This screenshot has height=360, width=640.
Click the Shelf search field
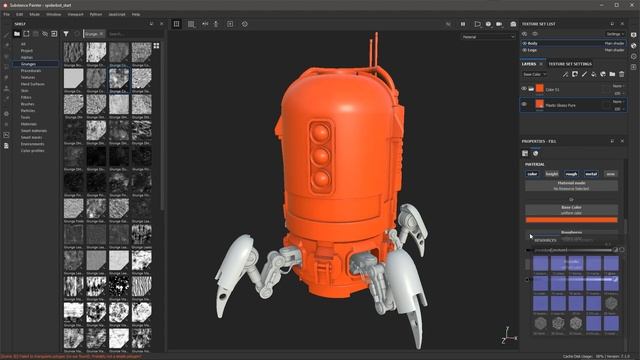[135, 34]
